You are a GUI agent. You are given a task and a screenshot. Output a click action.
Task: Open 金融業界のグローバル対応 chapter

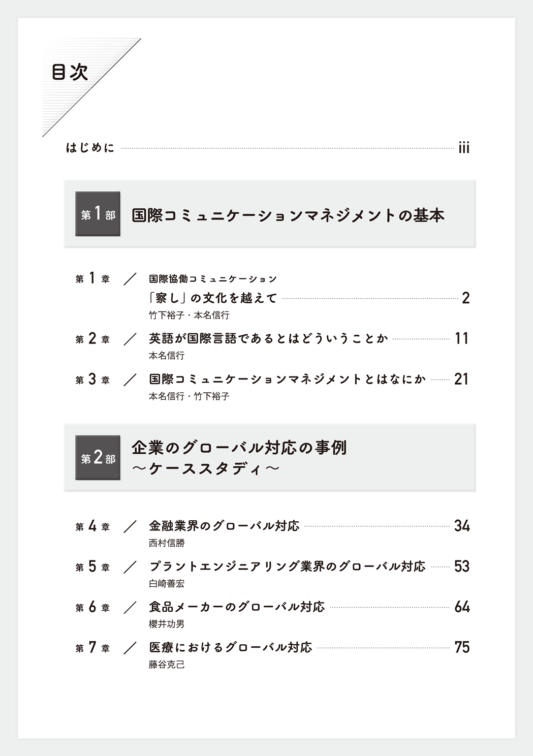[x=224, y=526]
